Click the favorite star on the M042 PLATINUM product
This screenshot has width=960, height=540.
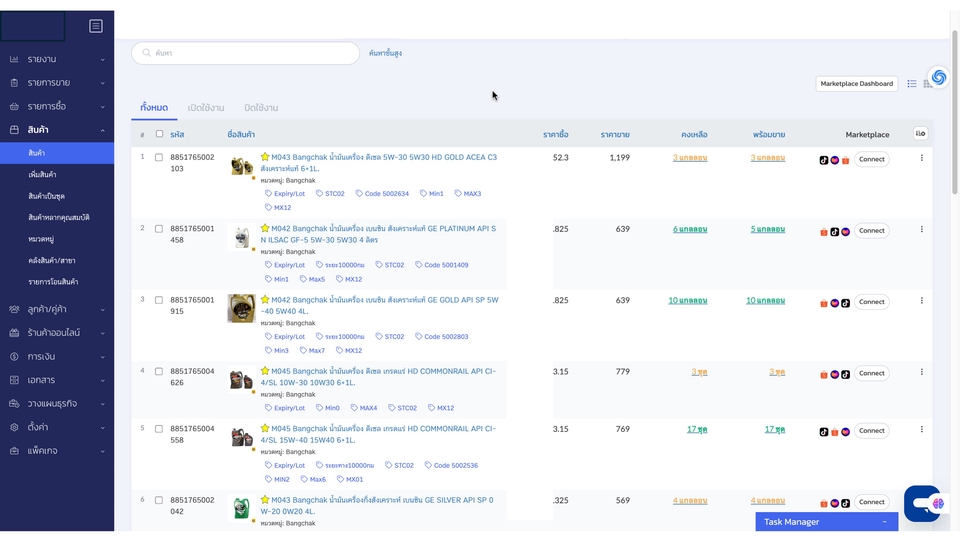tap(264, 228)
